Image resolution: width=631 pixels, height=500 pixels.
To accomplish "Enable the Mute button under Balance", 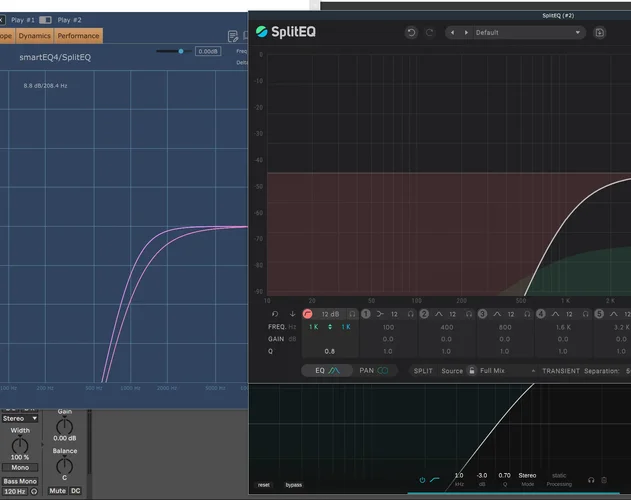I will point(56,491).
